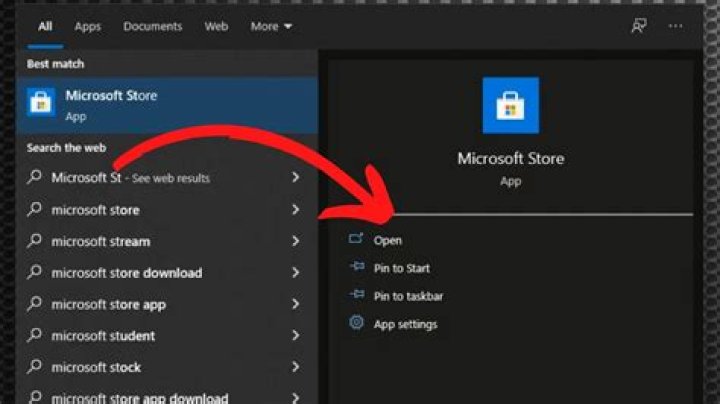Click the Open icon in the action list
Screen dimensions: 720x404
(x=356, y=239)
